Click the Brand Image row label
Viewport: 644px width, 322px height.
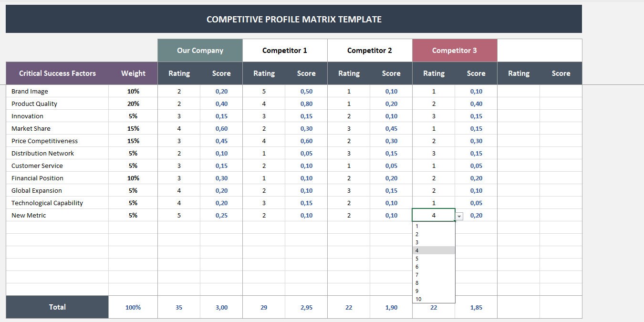tap(31, 91)
